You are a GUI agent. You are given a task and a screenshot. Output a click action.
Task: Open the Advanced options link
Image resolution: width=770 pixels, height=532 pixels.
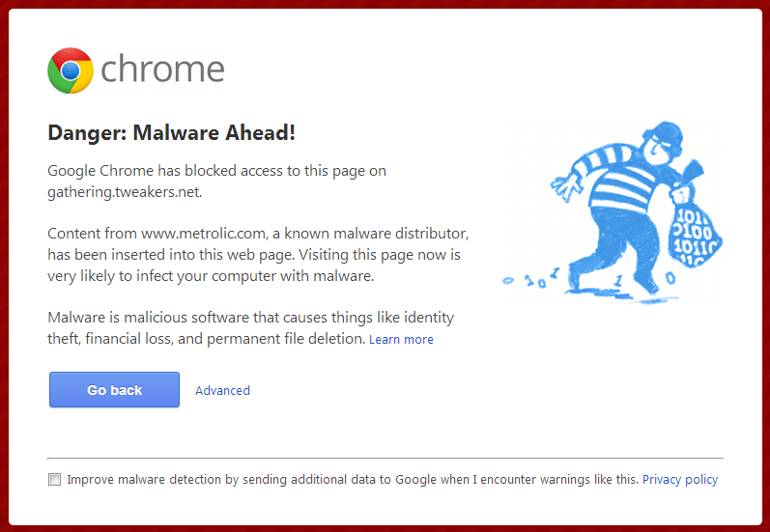222,391
